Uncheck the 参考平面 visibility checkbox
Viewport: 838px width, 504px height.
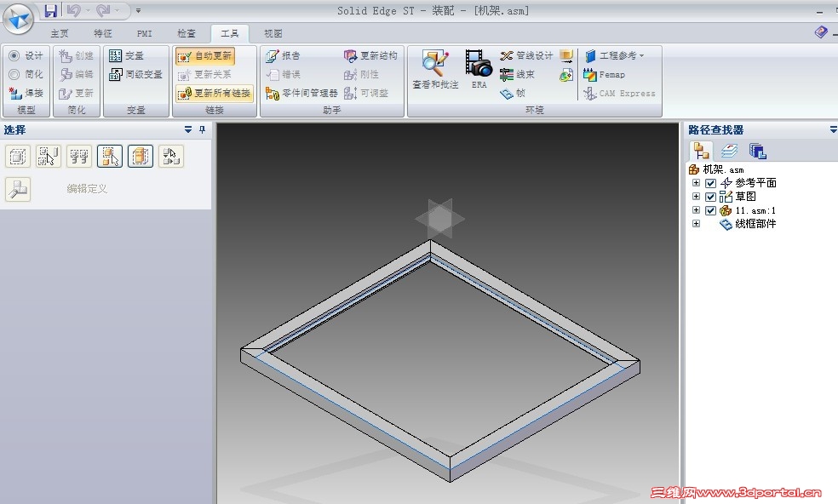pos(710,183)
